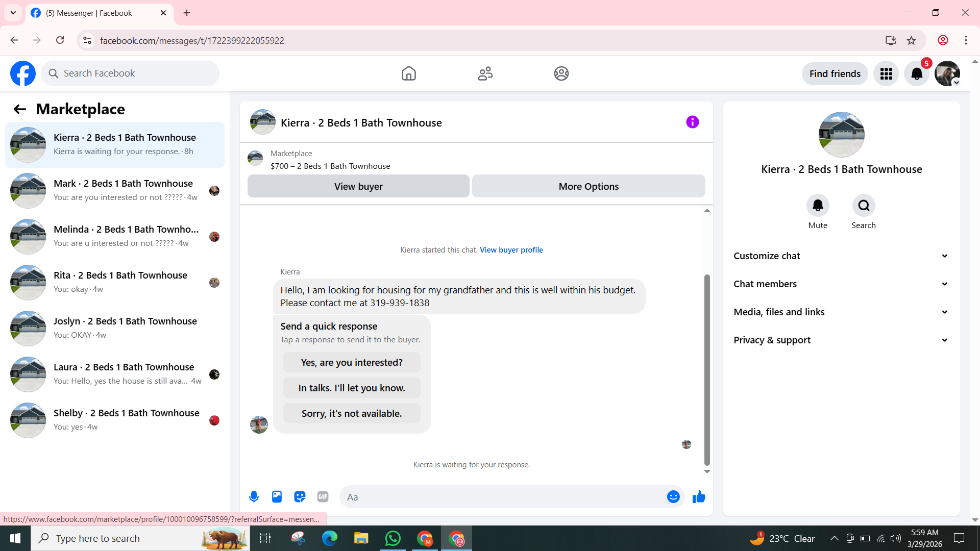This screenshot has width=980, height=551.
Task: Expand Privacy & support section
Action: pyautogui.click(x=841, y=340)
